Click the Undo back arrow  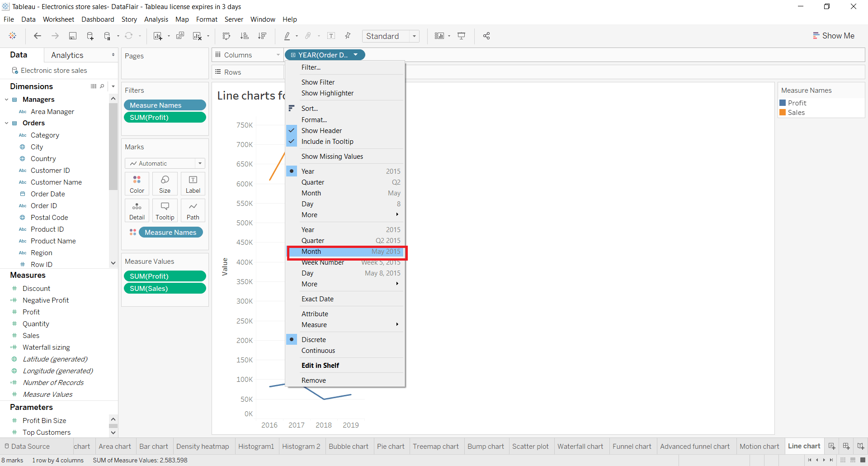click(38, 36)
